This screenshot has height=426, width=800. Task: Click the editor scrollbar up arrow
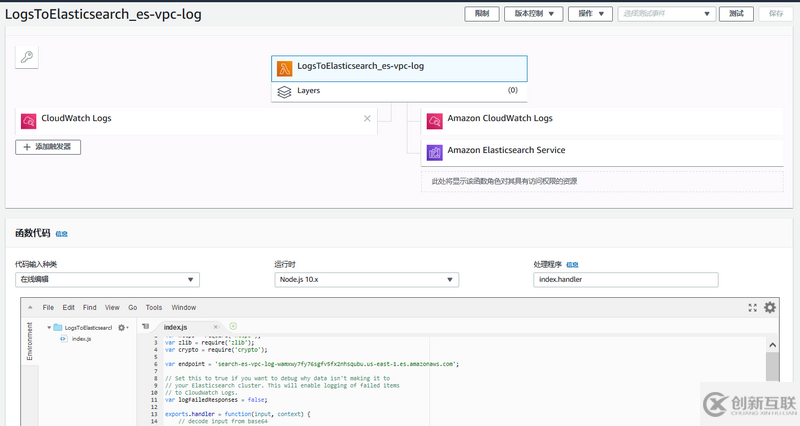[772, 345]
